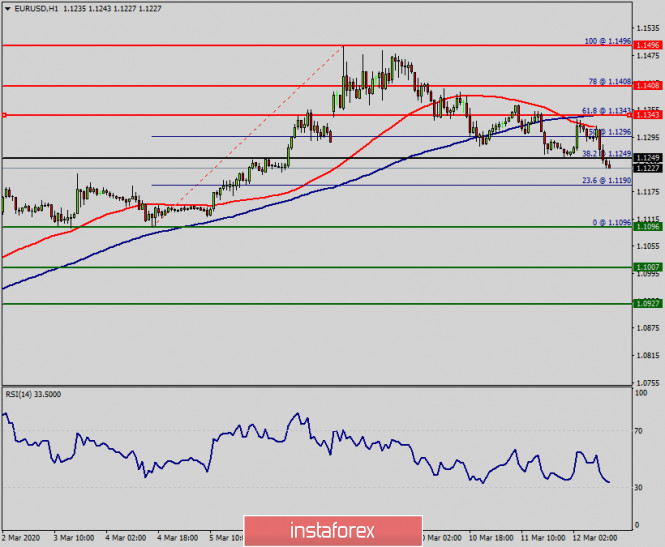Viewport: 665px width, 547px height.
Task: Click the green 1.1007 price label
Action: (x=648, y=267)
